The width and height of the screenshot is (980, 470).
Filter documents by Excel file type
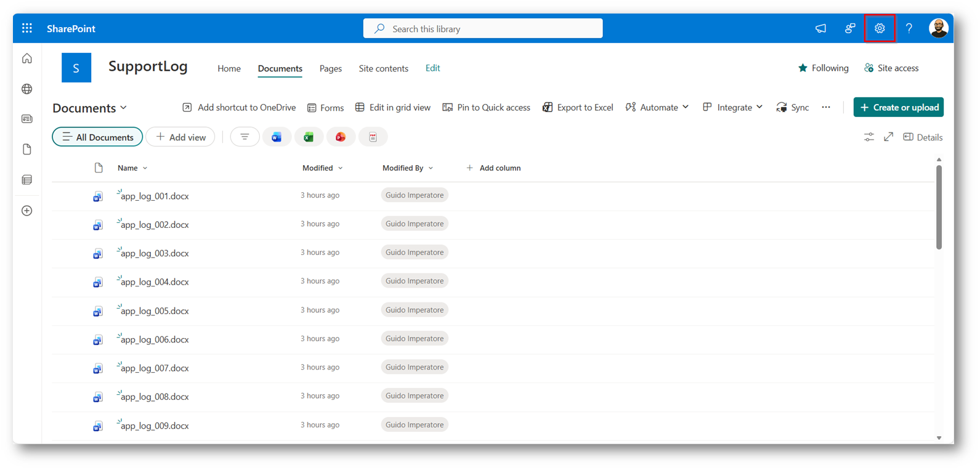(x=309, y=137)
